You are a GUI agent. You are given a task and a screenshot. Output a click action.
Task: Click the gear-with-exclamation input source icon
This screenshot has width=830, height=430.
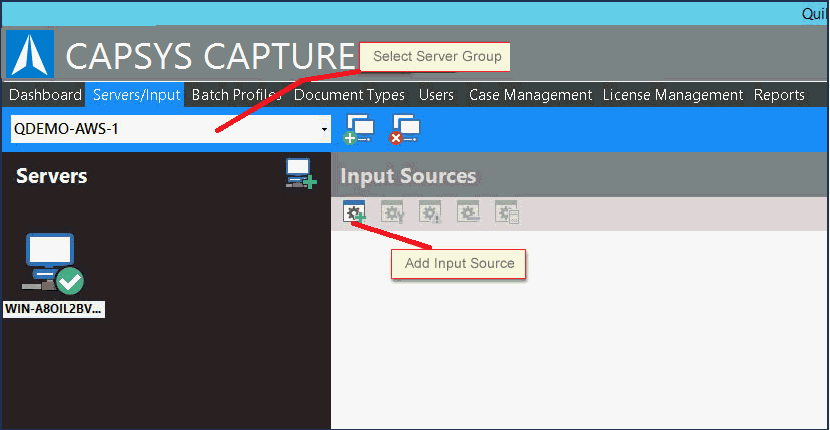430,212
